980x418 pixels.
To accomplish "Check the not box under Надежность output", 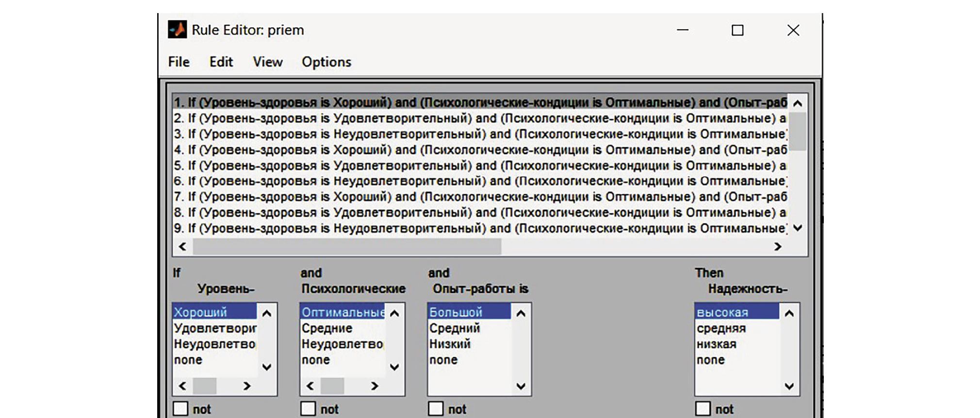I will pyautogui.click(x=702, y=408).
